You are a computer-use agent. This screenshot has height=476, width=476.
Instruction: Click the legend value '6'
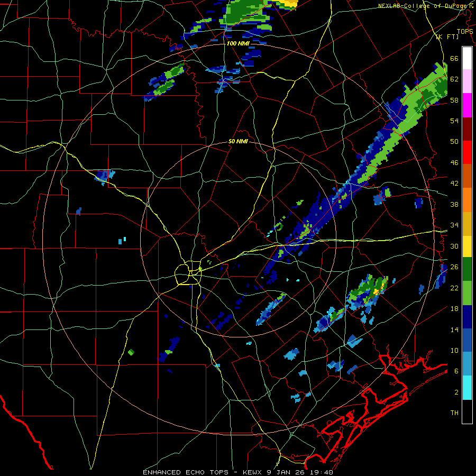click(x=456, y=371)
